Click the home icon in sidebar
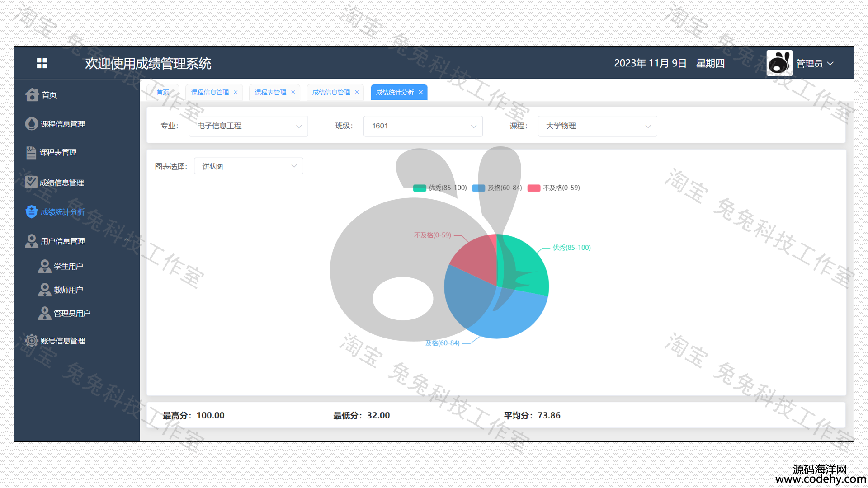 coord(32,94)
